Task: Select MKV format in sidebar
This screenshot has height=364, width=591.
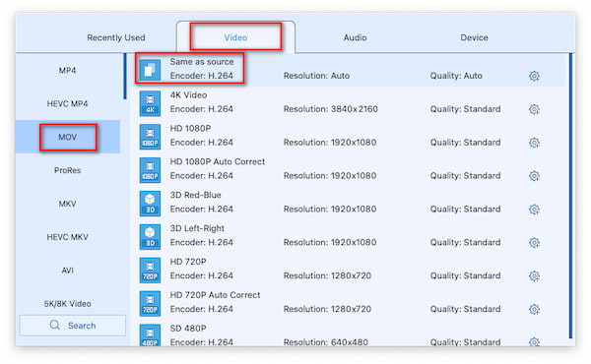Action: coord(67,204)
